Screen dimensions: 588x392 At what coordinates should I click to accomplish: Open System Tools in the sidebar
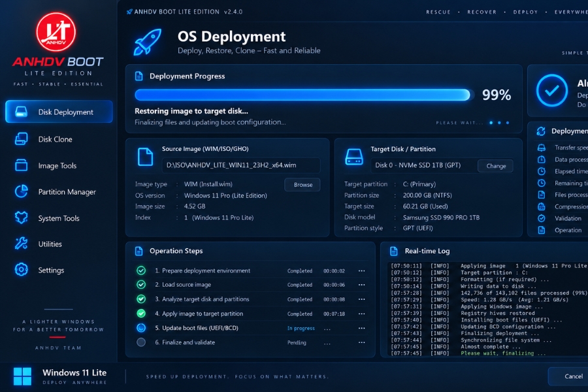point(59,218)
